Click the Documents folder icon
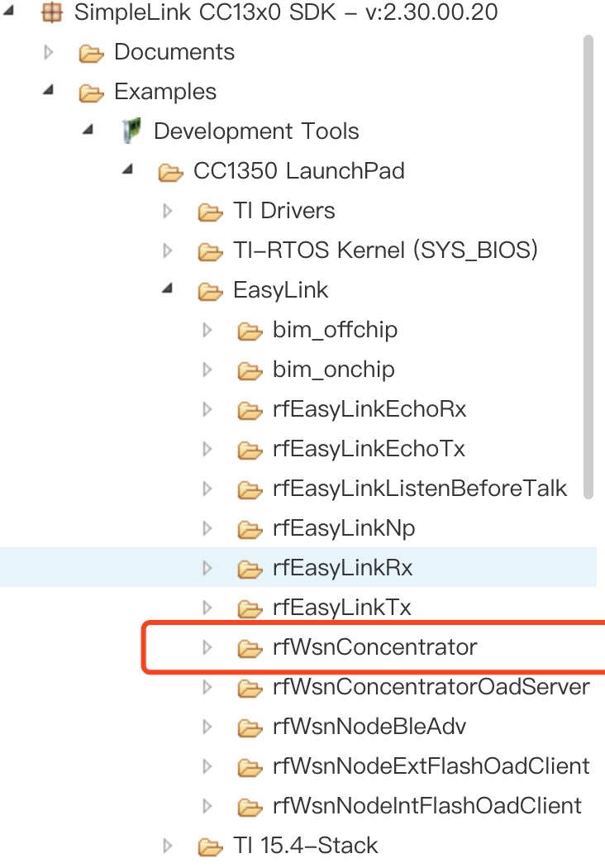The height and width of the screenshot is (868, 605). 91,53
